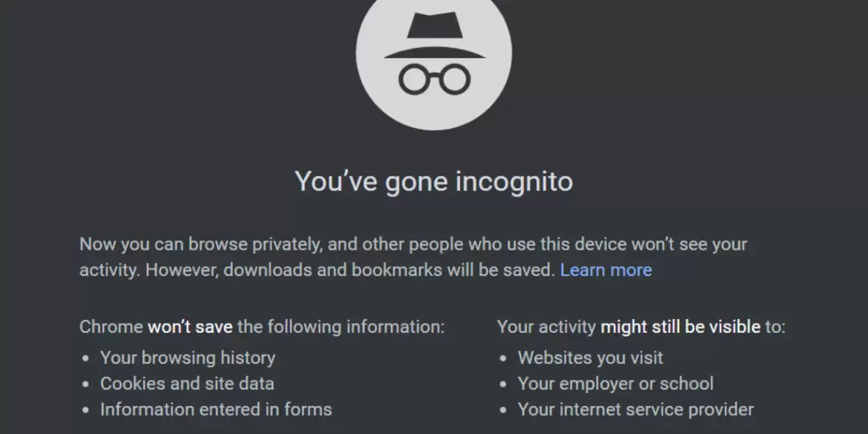The image size is (868, 434).
Task: Click "However, downloads and bookmarks will be saved"
Action: 349,270
